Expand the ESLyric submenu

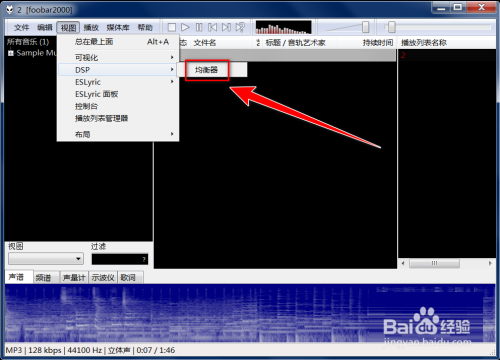point(118,82)
